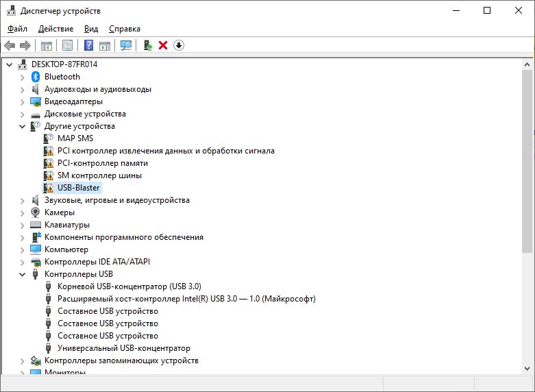The width and height of the screenshot is (535, 392).
Task: Click the disk drive icon by Дисковые устройства
Action: 36,114
